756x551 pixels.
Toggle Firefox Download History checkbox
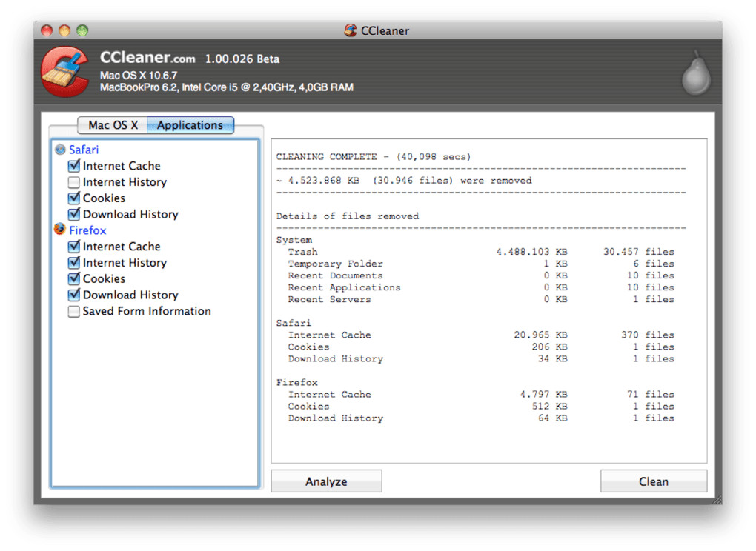pyautogui.click(x=74, y=295)
